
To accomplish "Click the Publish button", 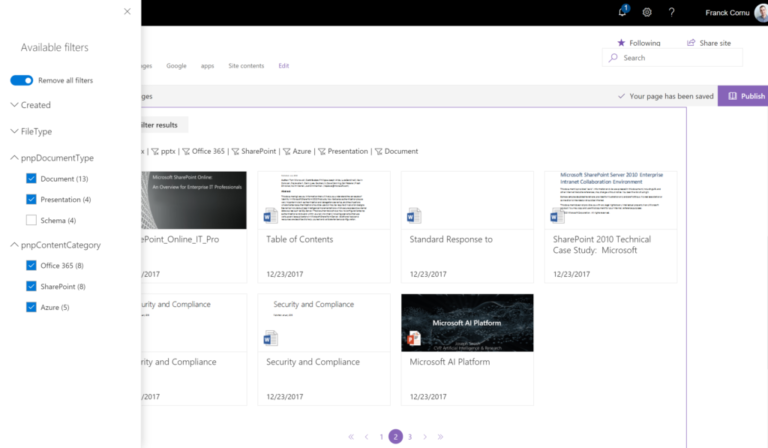I will point(743,96).
